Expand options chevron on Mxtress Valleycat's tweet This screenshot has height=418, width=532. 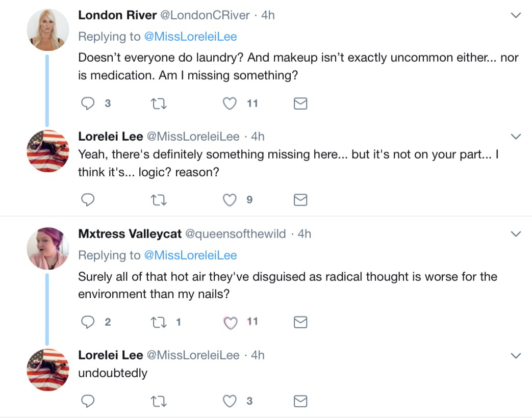click(x=516, y=234)
